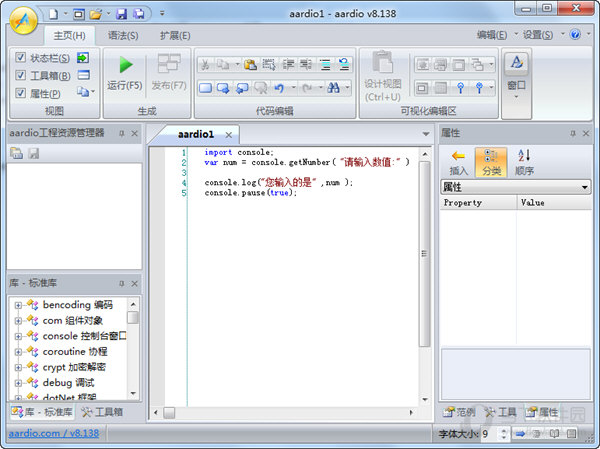The image size is (600, 449).
Task: Click the blue Undo arrow icon
Action: 279,88
